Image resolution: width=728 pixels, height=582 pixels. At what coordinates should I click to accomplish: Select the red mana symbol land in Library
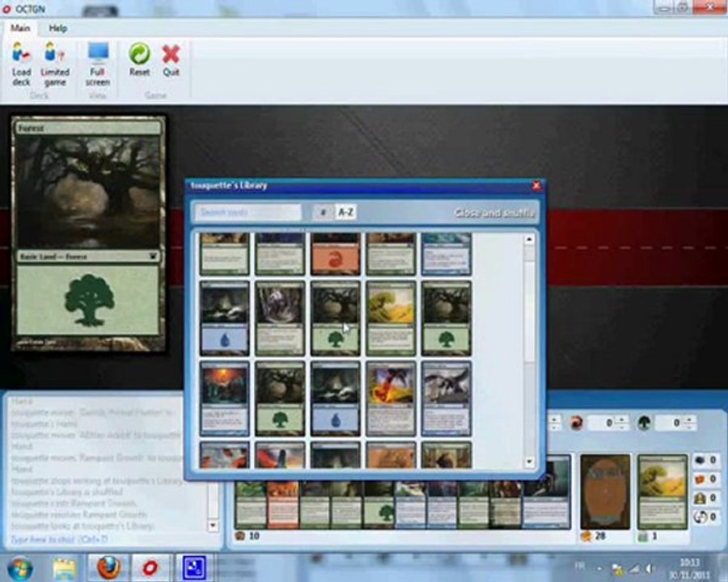335,254
